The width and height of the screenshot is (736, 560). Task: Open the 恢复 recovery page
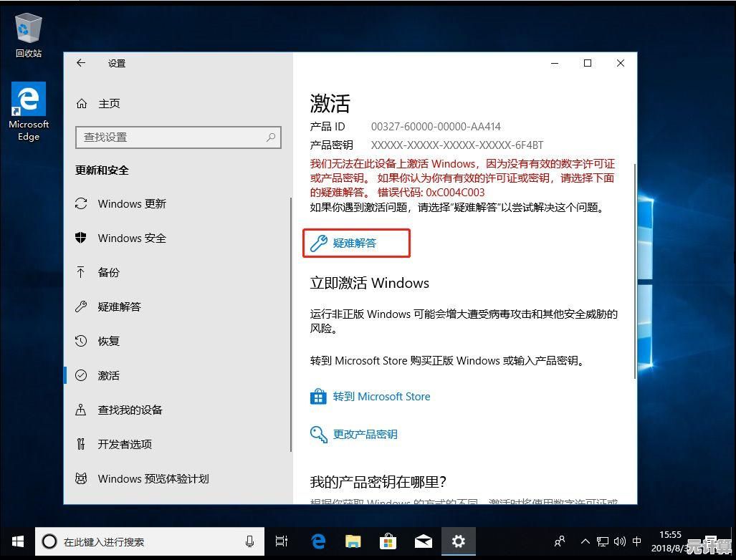click(x=108, y=342)
